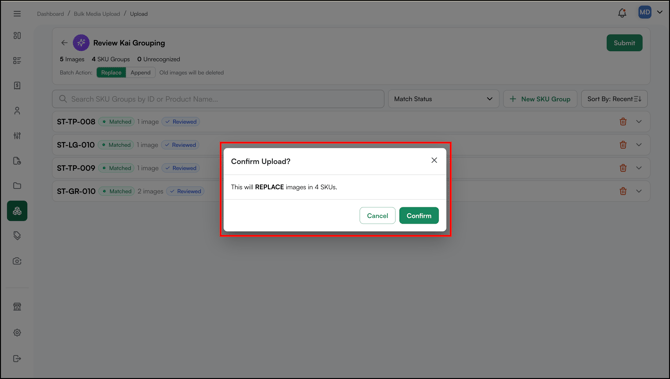The image size is (670, 379).
Task: Open the list view sidebar icon
Action: click(x=17, y=60)
